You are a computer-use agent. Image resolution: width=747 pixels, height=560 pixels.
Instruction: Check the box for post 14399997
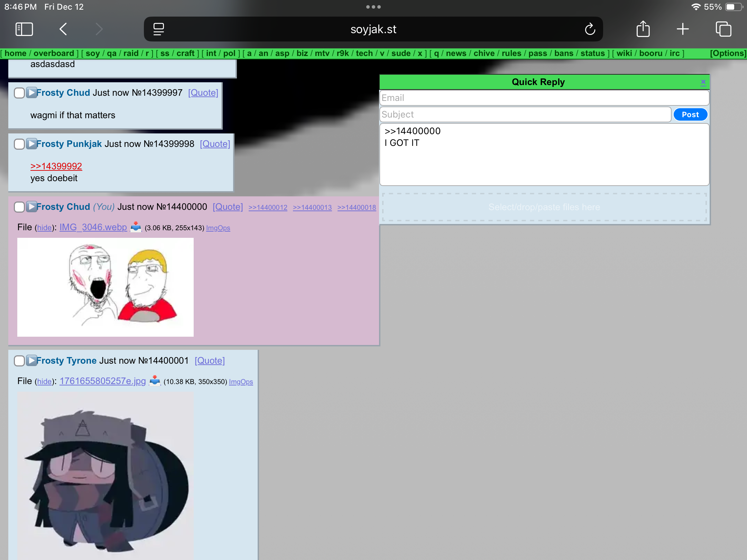19,93
